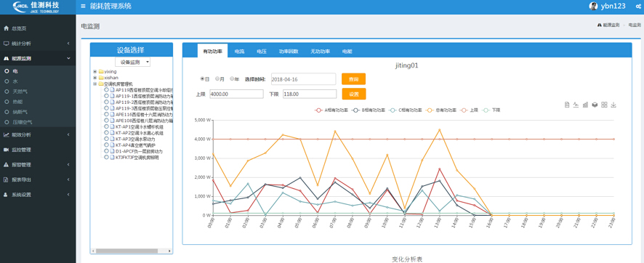Click the orange 设置 set button

pyautogui.click(x=354, y=94)
